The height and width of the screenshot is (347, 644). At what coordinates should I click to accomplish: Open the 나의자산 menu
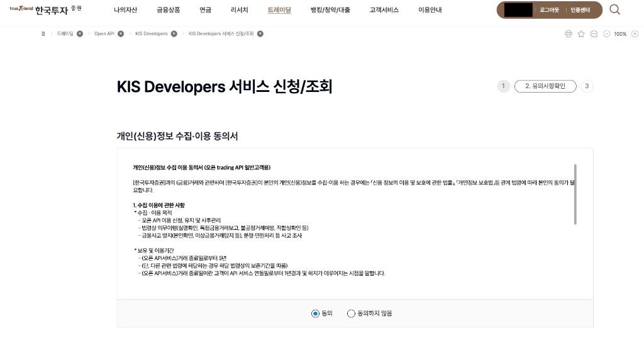point(125,10)
